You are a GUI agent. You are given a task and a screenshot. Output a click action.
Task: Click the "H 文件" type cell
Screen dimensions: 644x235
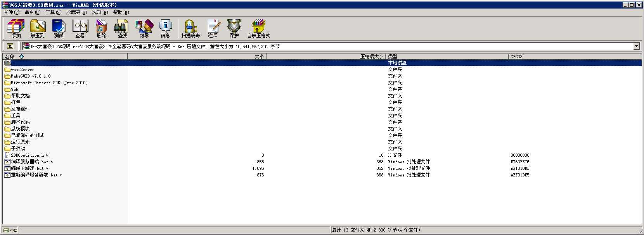(x=395, y=155)
